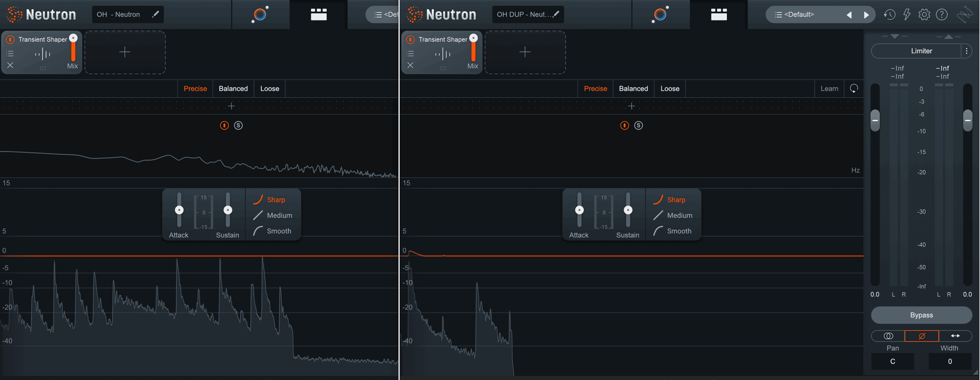Toggle the swap channels button

(x=955, y=336)
